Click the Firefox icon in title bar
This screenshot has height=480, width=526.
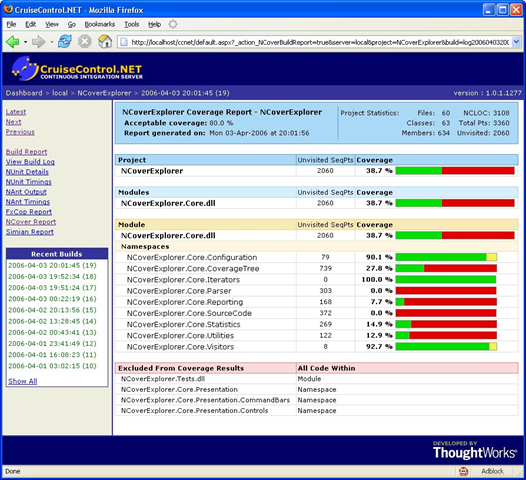coord(8,9)
